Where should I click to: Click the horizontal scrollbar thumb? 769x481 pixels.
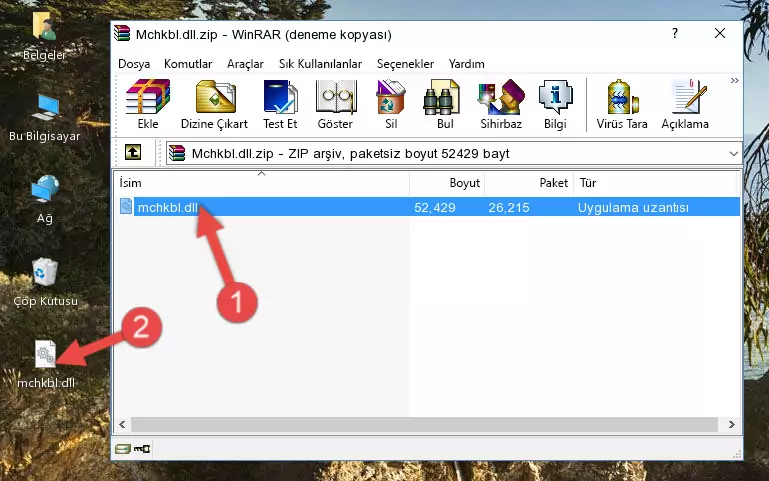coord(424,424)
